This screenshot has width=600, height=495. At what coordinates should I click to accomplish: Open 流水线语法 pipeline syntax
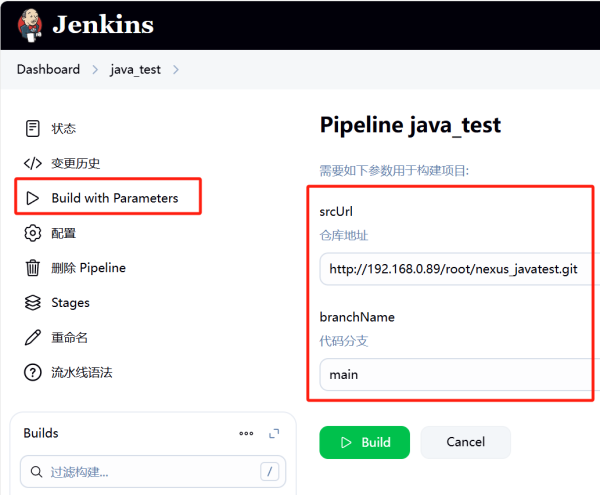(x=82, y=372)
